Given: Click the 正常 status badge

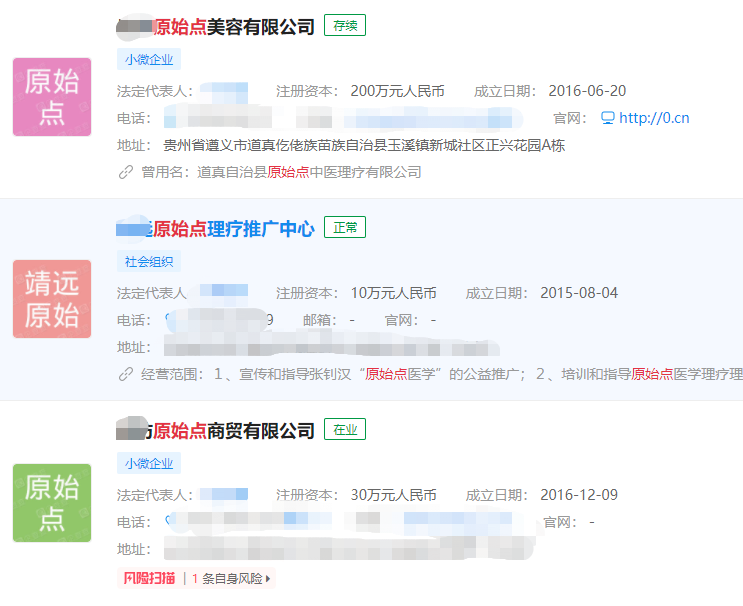Looking at the screenshot, I should [345, 227].
